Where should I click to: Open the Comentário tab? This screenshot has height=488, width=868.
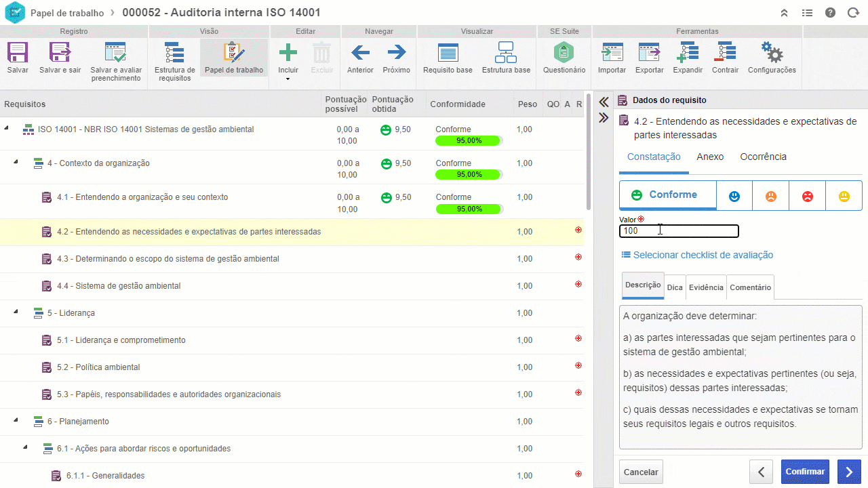coord(750,287)
